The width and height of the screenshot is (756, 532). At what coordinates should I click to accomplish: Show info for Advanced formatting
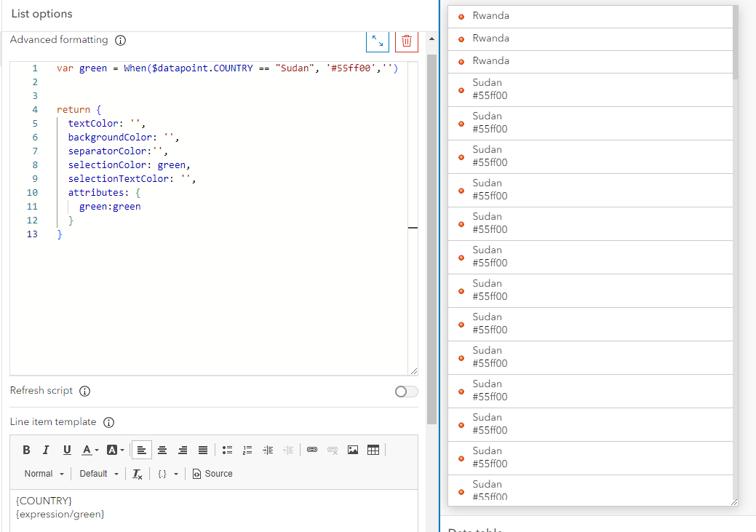[121, 41]
